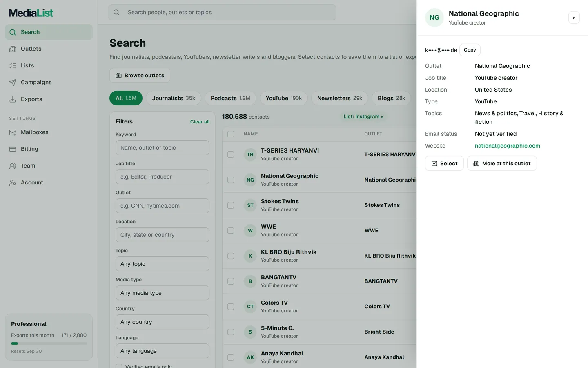
Task: Open the Any media type dropdown
Action: [x=163, y=293]
